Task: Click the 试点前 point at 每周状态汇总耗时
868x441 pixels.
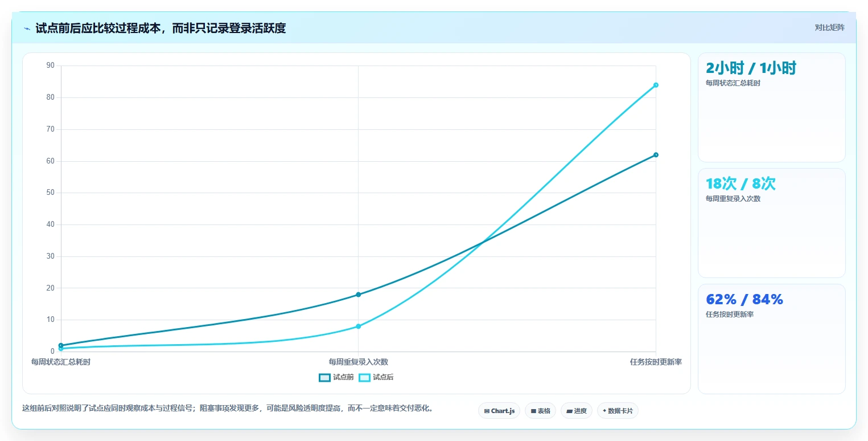Action: pyautogui.click(x=61, y=345)
